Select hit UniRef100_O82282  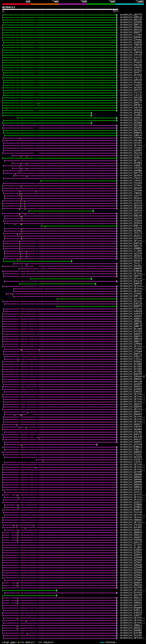131,128
